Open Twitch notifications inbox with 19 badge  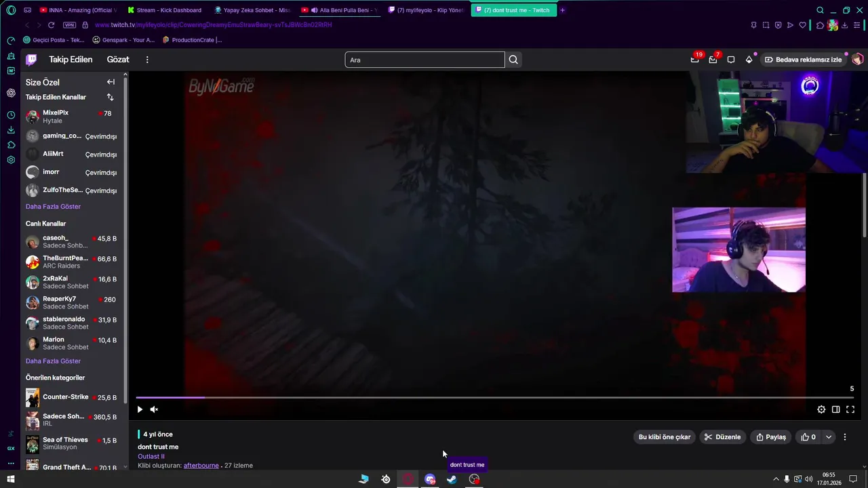(694, 60)
